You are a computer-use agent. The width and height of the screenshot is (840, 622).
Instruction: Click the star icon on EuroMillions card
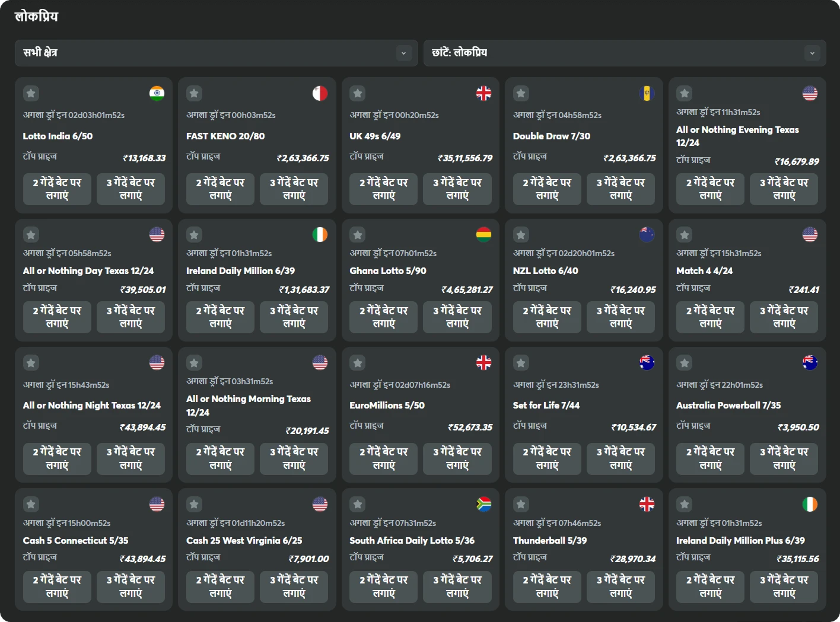(357, 362)
